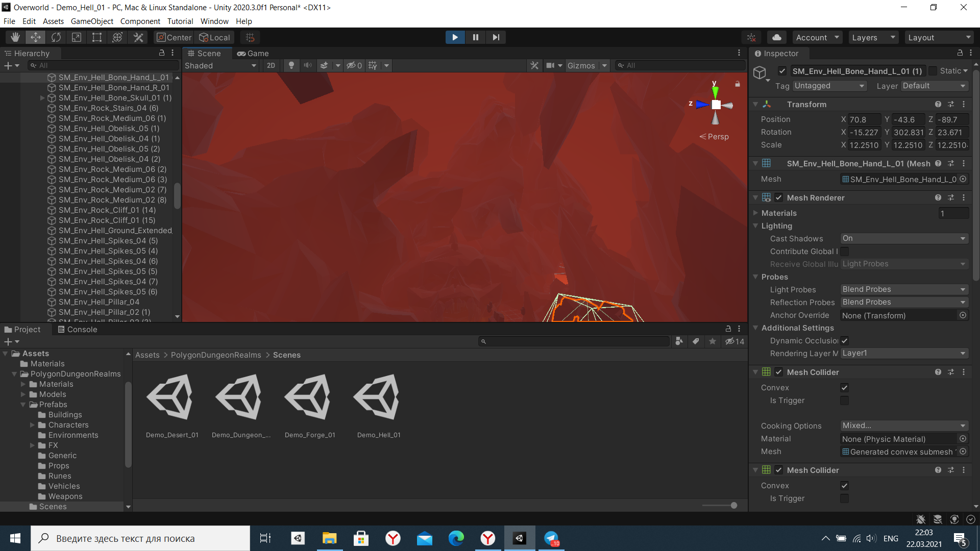Enable Contribute Global Illumination
The height and width of the screenshot is (551, 980).
(x=845, y=251)
